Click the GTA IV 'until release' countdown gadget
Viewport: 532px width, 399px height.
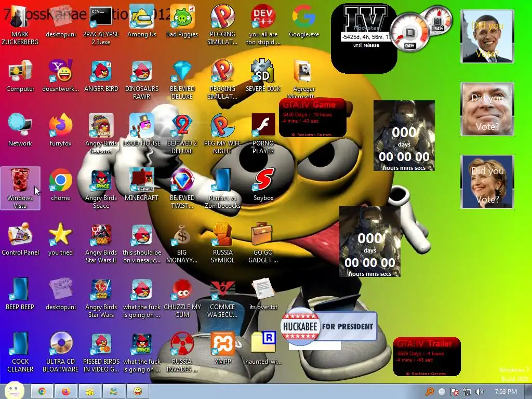[x=364, y=38]
